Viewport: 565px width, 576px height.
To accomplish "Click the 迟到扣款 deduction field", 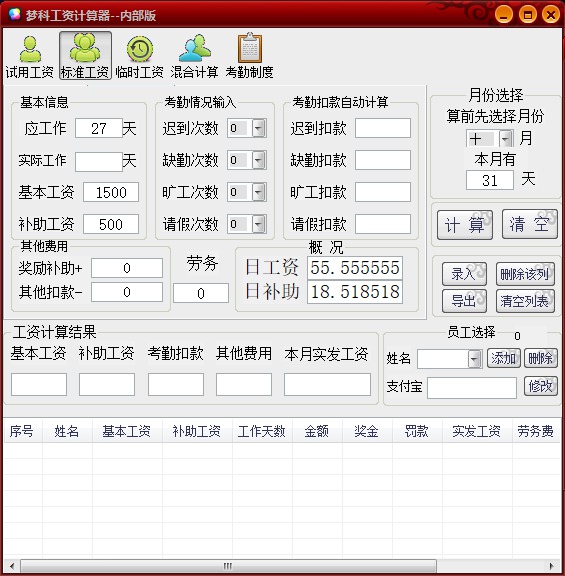I will (383, 128).
